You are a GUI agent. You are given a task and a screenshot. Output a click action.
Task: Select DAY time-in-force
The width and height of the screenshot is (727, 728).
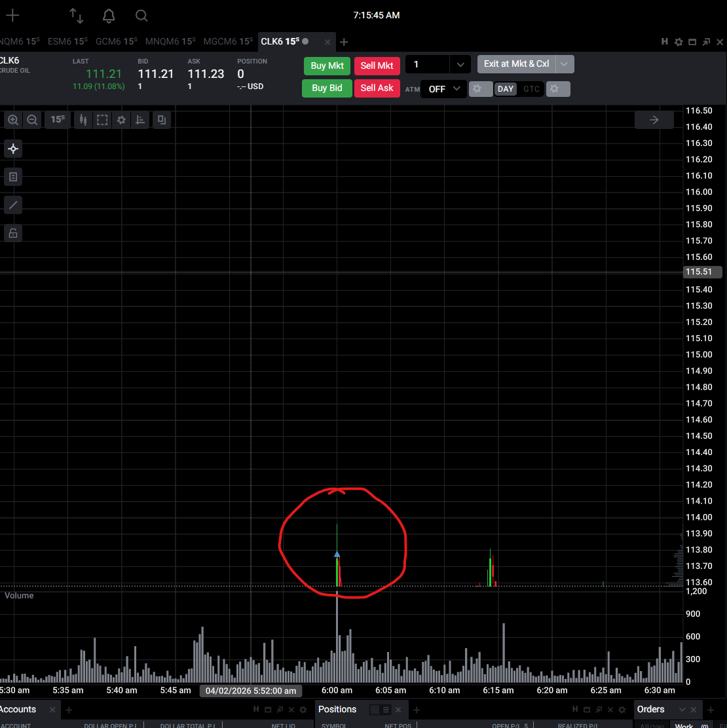click(x=506, y=88)
